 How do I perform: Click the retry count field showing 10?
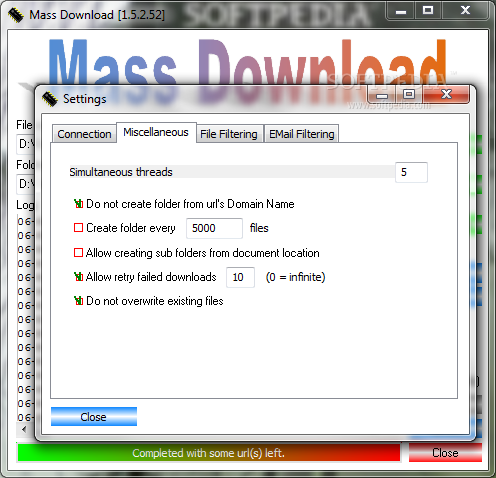click(240, 277)
